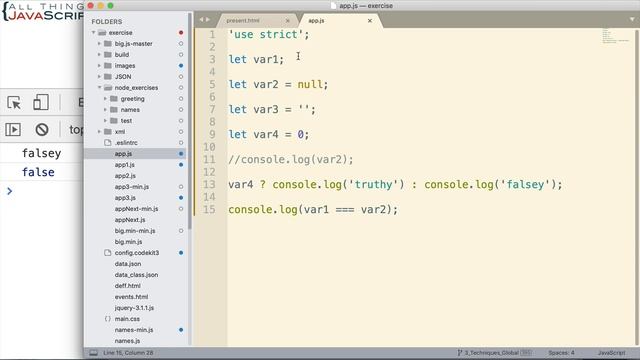Image resolution: width=640 pixels, height=360 pixels.
Task: Expand the images folder arrow
Action: coord(99,65)
